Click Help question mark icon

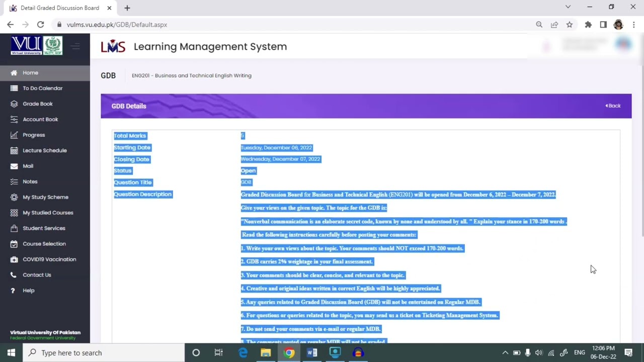pos(14,291)
